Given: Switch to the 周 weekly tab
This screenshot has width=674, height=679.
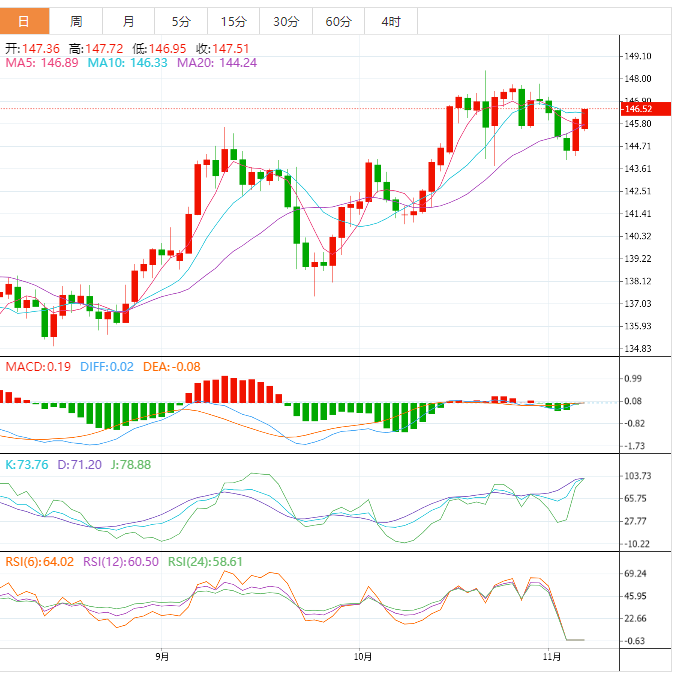Looking at the screenshot, I should [77, 21].
